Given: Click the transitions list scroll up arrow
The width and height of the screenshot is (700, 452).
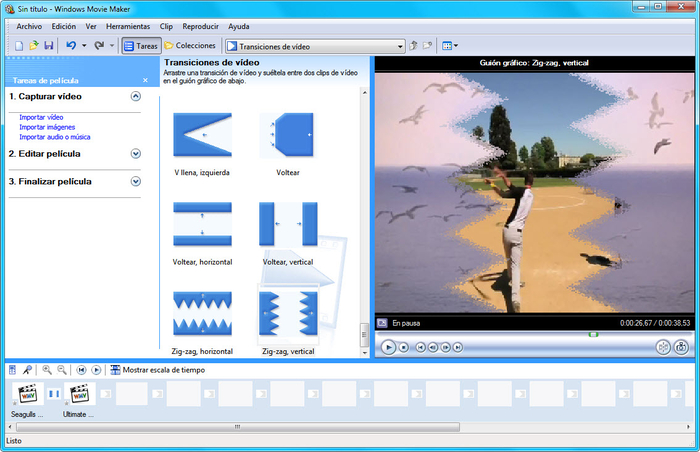Looking at the screenshot, I should point(365,92).
